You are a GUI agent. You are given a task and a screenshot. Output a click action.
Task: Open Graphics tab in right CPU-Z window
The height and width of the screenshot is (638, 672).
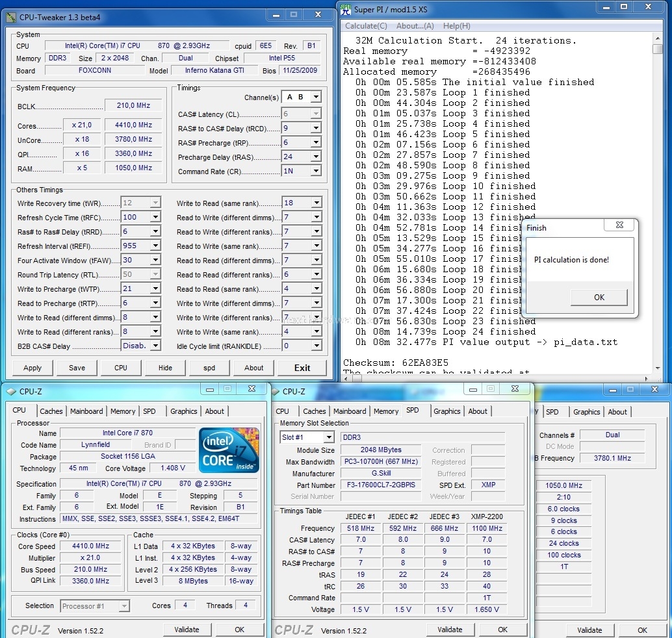coord(586,412)
